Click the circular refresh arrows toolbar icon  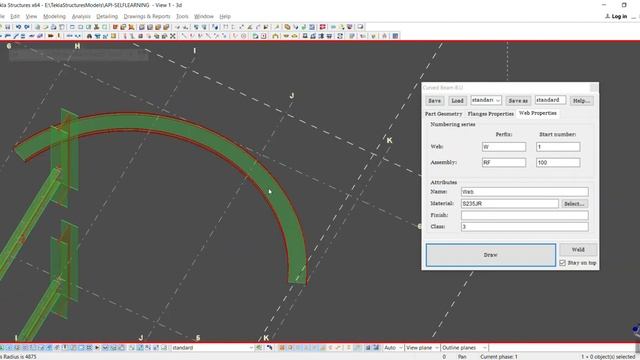[x=340, y=36]
